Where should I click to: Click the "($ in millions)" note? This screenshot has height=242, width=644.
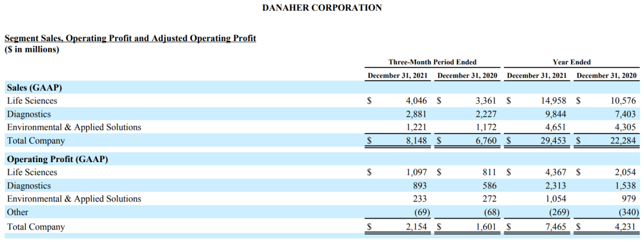32,49
